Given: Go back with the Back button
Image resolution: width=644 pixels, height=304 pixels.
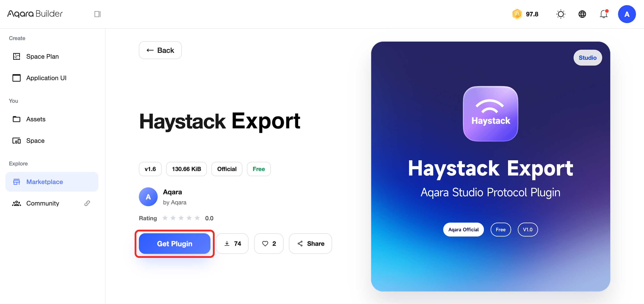Looking at the screenshot, I should point(160,50).
